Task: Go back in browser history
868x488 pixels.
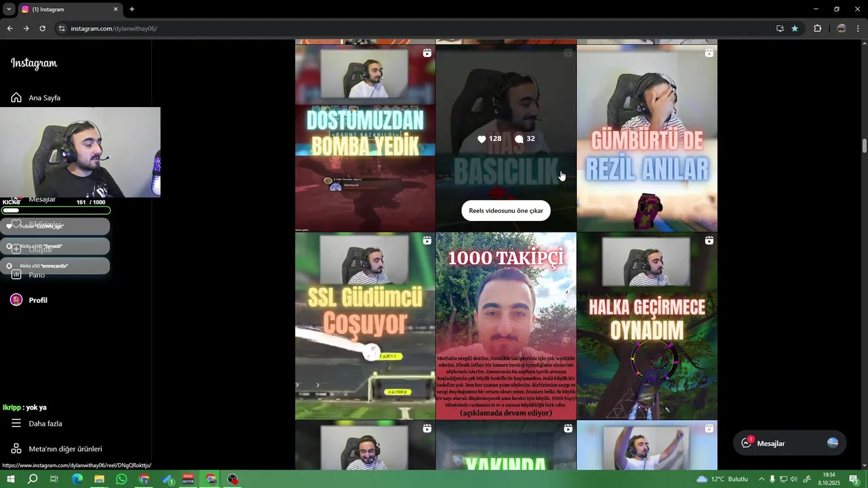Action: 9,28
